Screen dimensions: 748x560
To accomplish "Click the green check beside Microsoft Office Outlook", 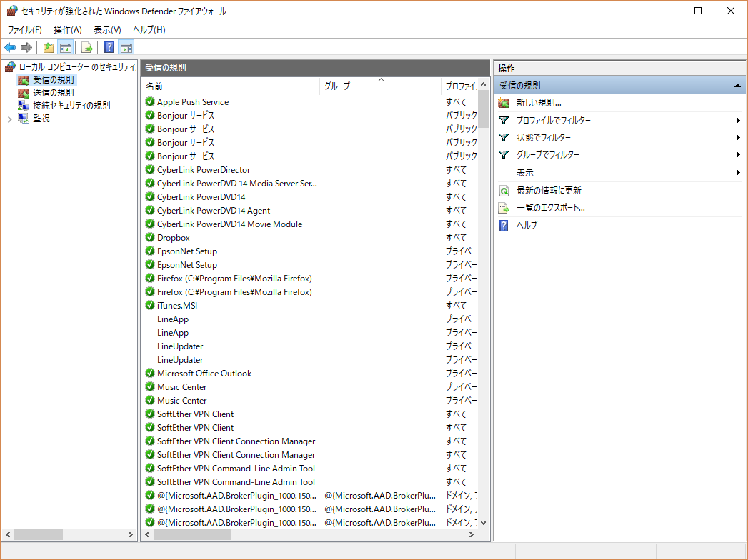I will [x=150, y=373].
